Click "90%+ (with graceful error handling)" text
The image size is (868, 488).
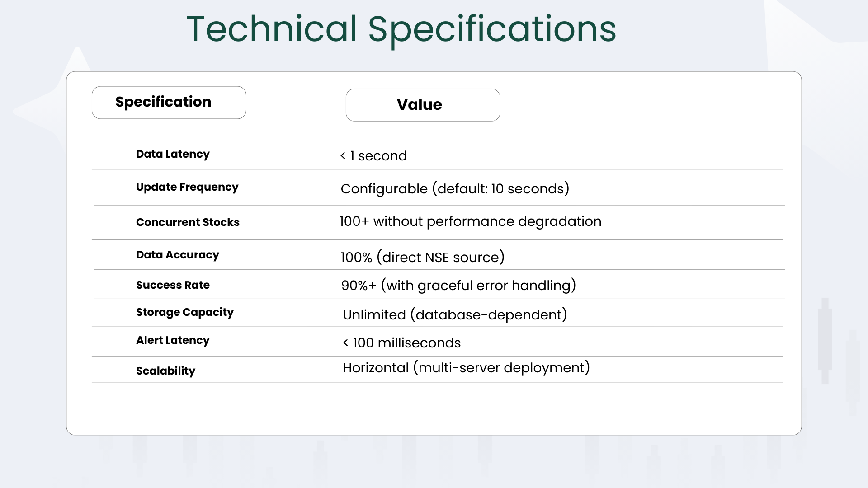click(x=458, y=286)
